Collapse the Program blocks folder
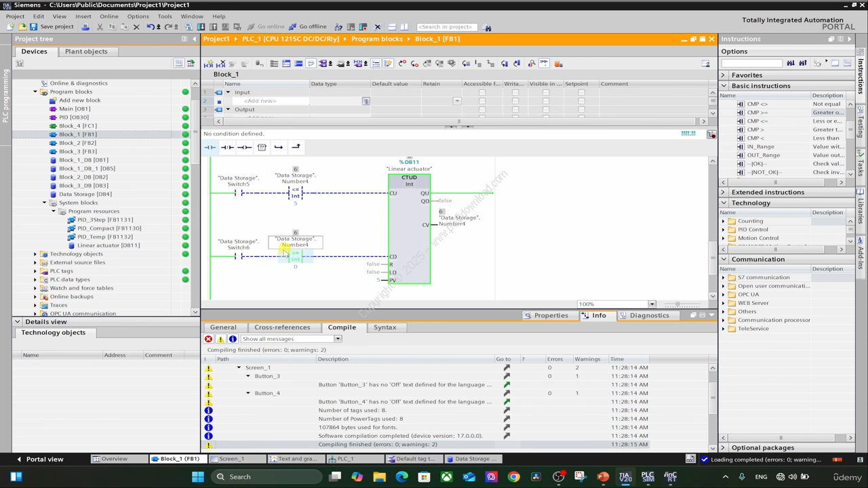 coord(35,91)
